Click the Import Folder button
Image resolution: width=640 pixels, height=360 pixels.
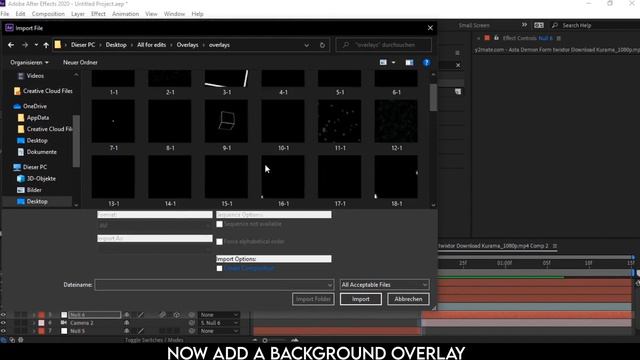(x=313, y=299)
